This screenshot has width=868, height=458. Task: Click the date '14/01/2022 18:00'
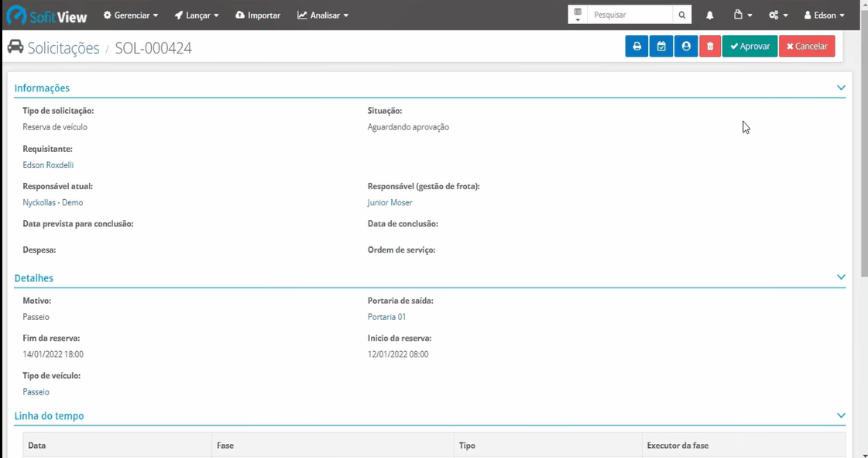tap(53, 354)
